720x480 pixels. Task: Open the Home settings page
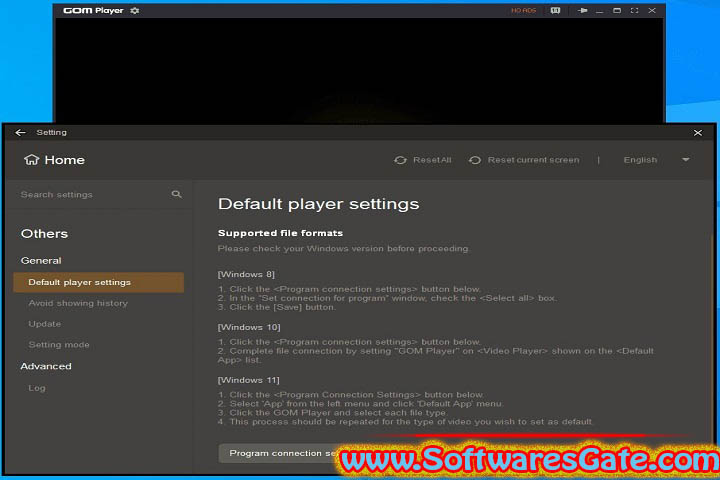[x=54, y=160]
